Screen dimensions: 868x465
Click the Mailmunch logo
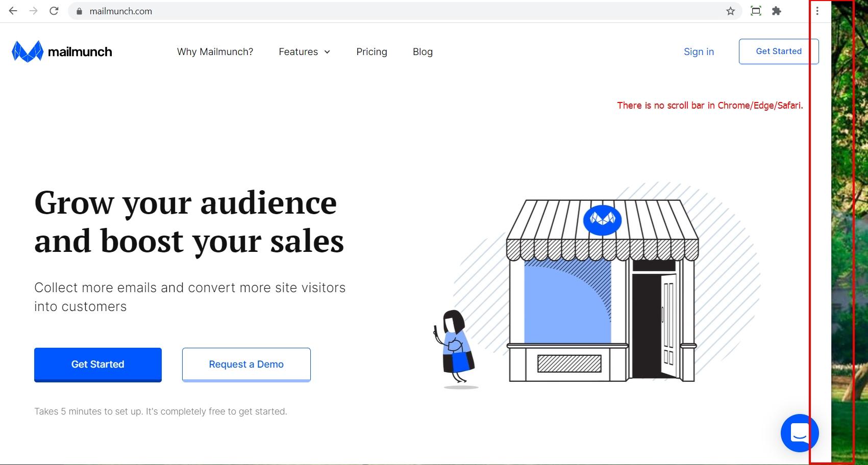62,51
